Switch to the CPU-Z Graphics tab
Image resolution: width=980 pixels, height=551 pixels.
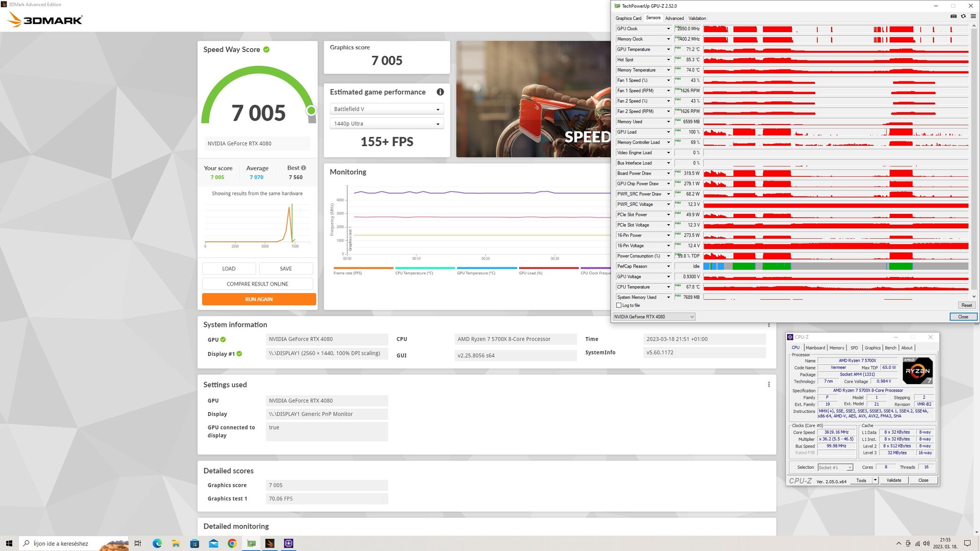click(x=873, y=348)
